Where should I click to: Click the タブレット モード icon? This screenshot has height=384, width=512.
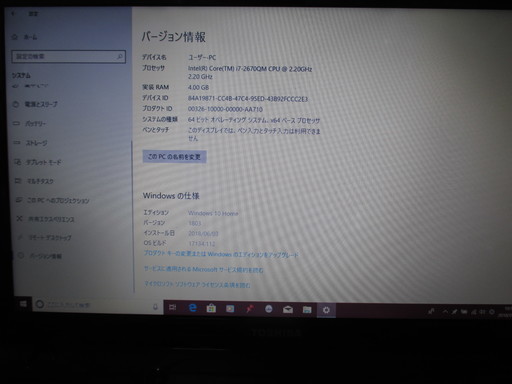pos(17,162)
